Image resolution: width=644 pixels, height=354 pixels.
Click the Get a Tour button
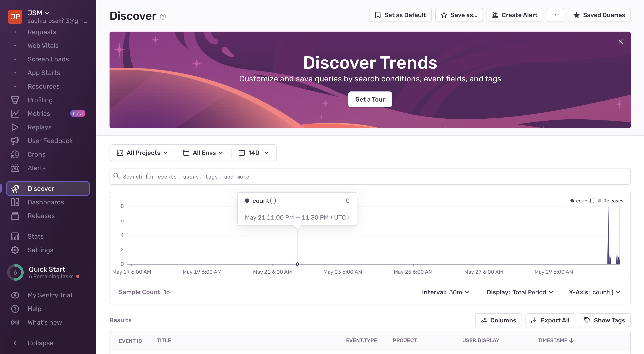coord(370,99)
